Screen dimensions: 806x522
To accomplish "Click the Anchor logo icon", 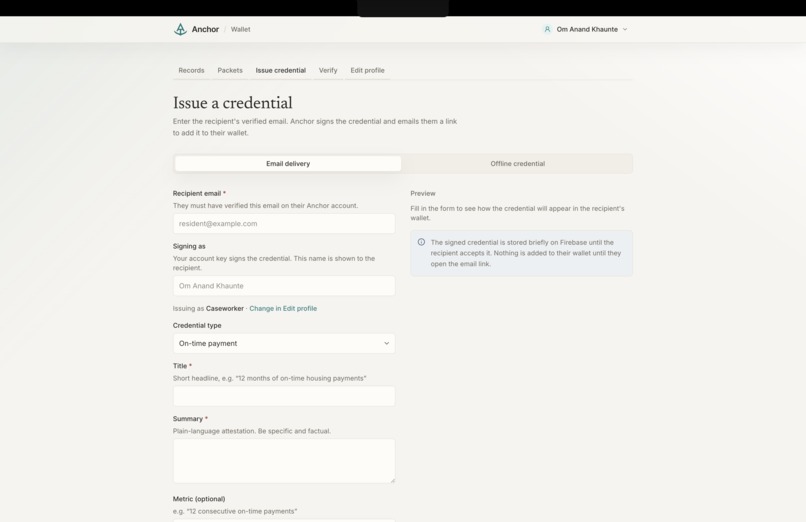I will pyautogui.click(x=180, y=29).
